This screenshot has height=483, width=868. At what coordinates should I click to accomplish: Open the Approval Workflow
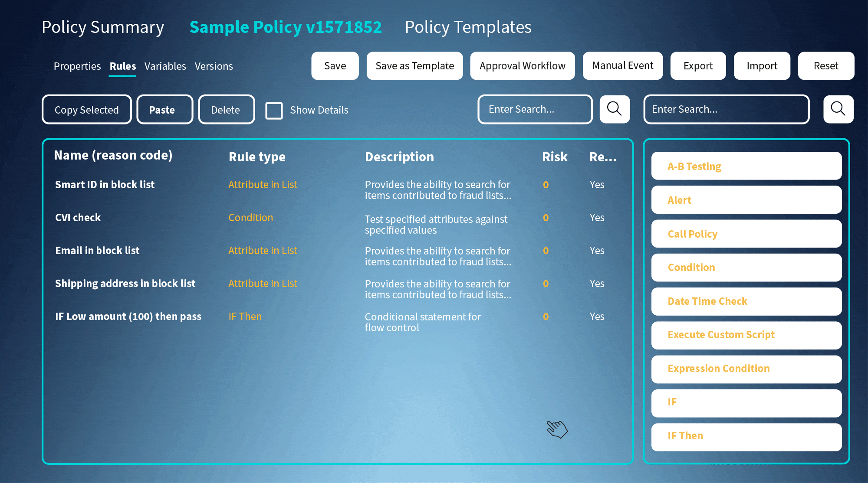tap(522, 66)
